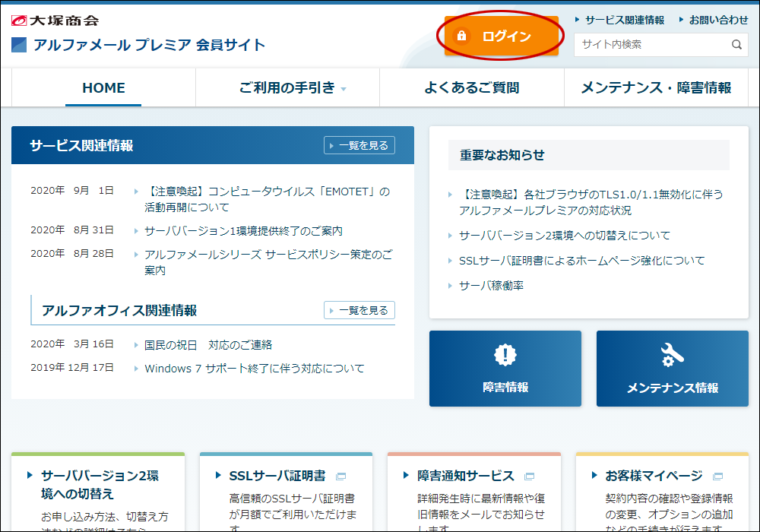The width and height of the screenshot is (760, 532).
Task: Click the 重要なお知らせ heading
Action: (x=502, y=155)
